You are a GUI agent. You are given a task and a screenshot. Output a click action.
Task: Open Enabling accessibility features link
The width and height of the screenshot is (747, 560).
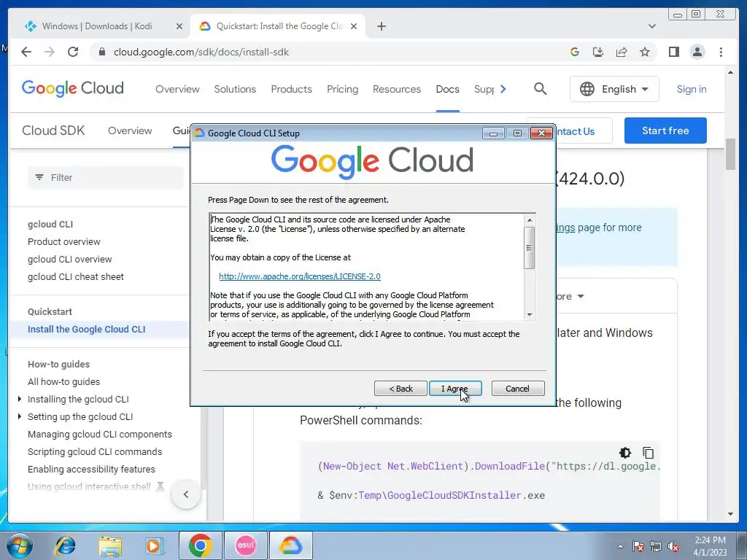click(x=91, y=469)
